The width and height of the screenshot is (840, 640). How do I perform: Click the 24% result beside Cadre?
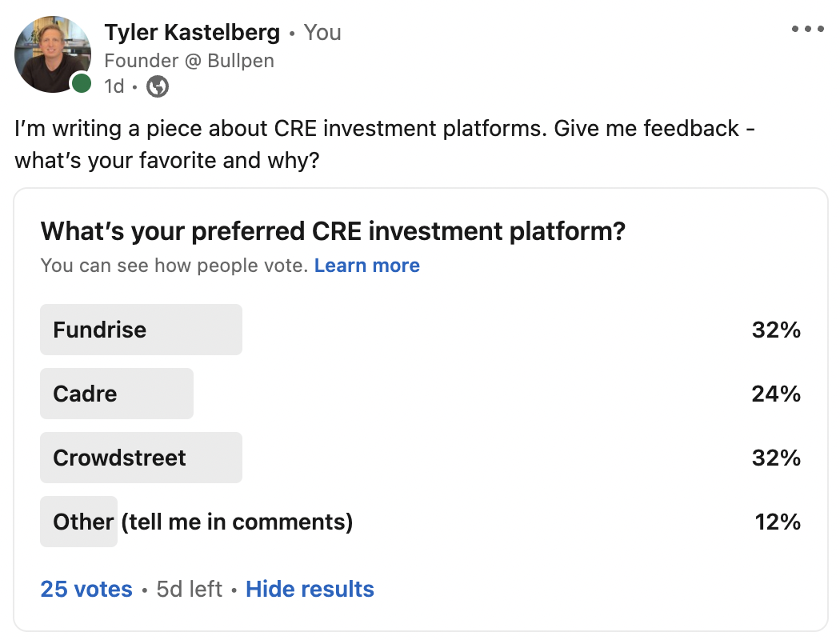pyautogui.click(x=776, y=394)
